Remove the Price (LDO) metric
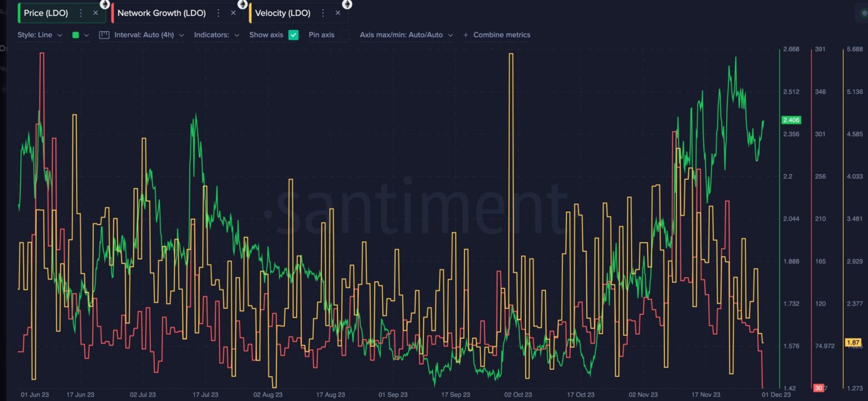 pyautogui.click(x=96, y=13)
